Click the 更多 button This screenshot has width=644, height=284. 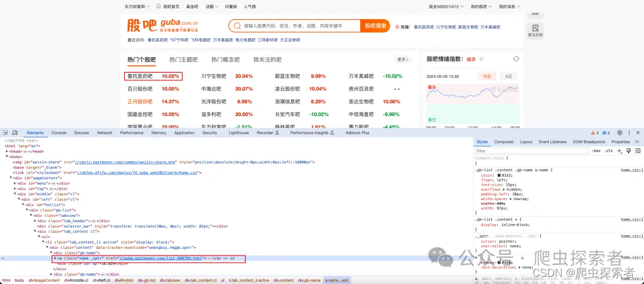point(402,60)
